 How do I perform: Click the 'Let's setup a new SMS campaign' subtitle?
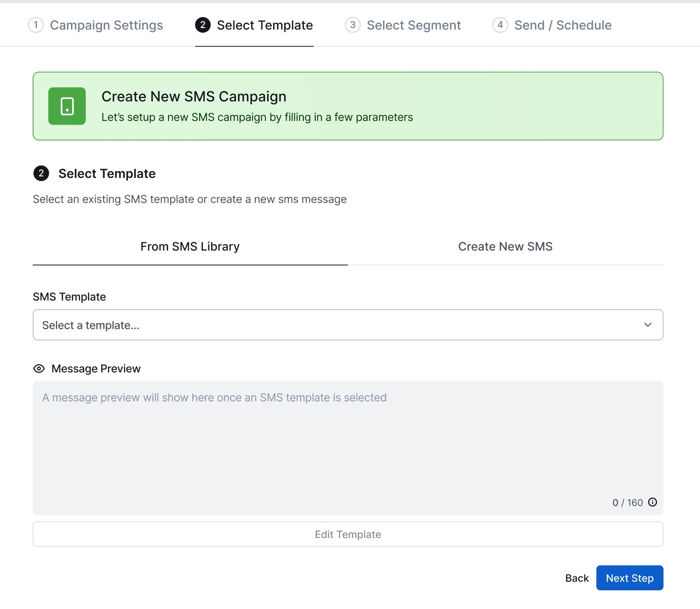tap(257, 117)
